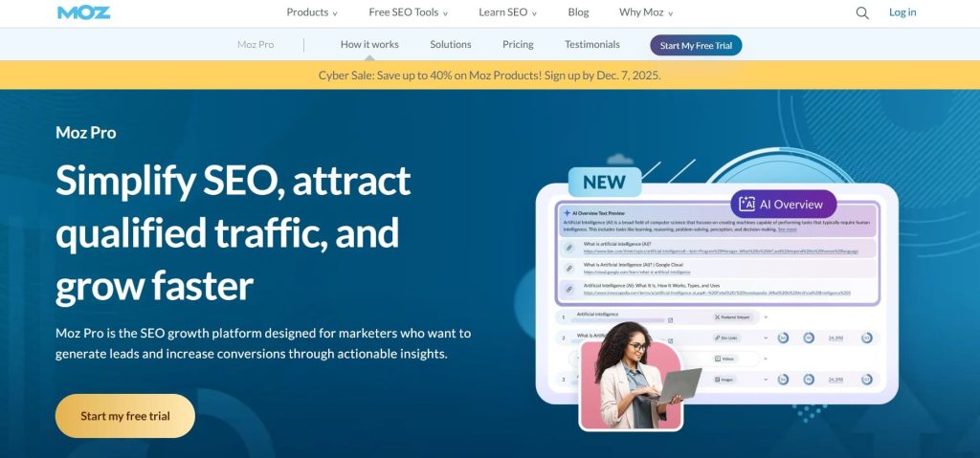The height and width of the screenshot is (458, 980).
Task: Open the Learn SEO dropdown
Action: point(507,12)
